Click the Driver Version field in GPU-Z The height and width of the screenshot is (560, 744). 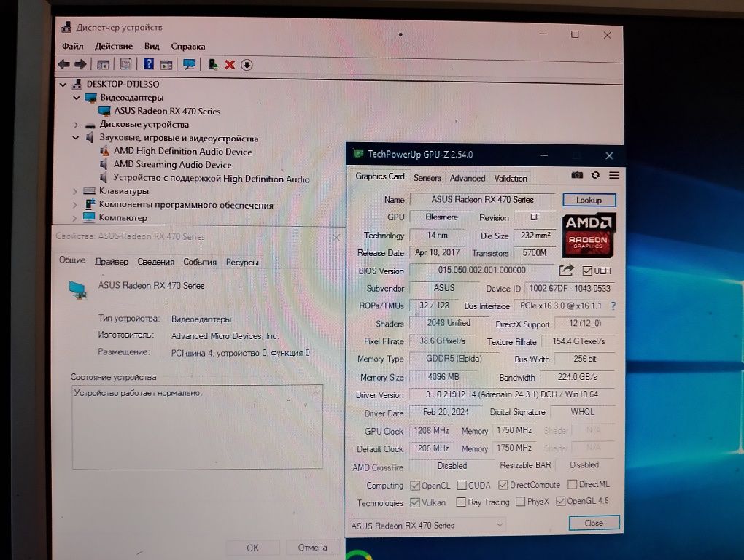tap(512, 394)
